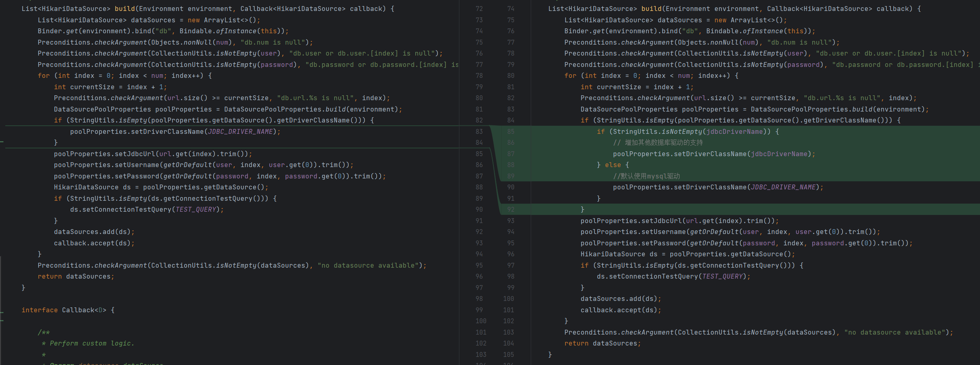Click 'interface Callback<D> {' in left pane
This screenshot has height=365, width=980.
click(x=68, y=310)
